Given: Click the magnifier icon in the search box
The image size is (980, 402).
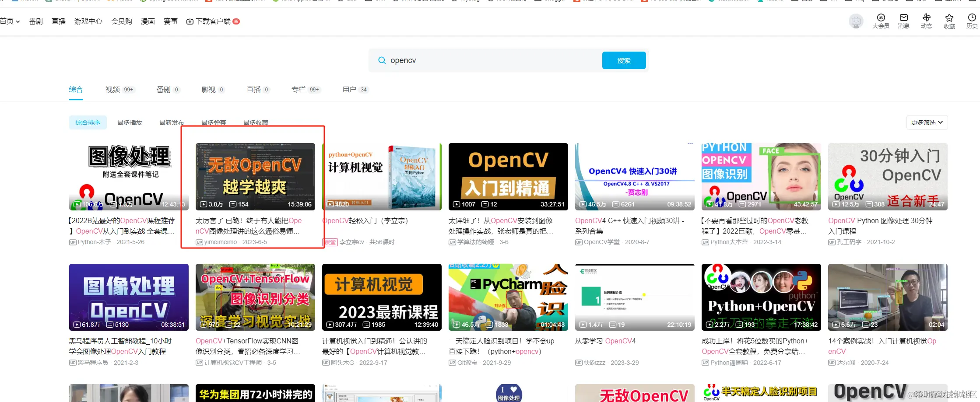Looking at the screenshot, I should pos(382,60).
